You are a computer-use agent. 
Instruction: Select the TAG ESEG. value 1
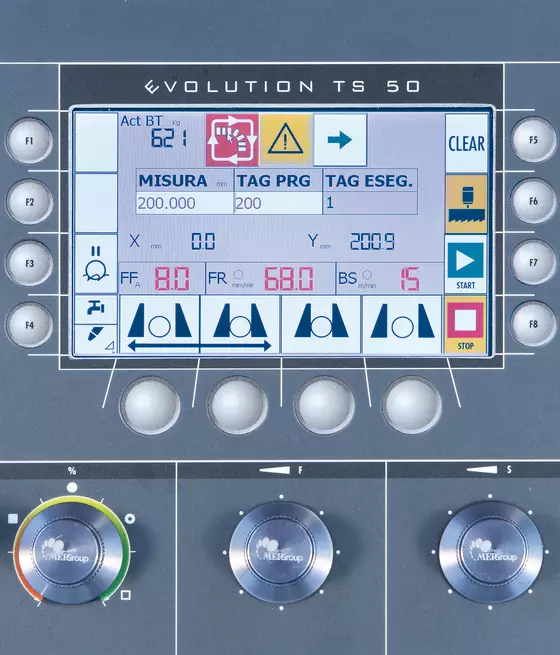(370, 203)
